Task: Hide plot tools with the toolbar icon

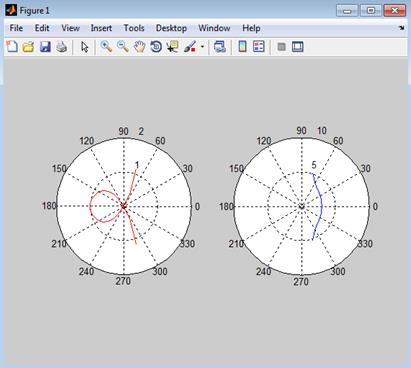Action: point(282,47)
